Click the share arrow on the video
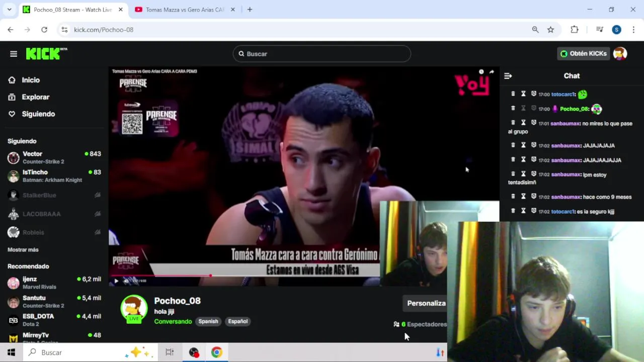Image resolution: width=644 pixels, height=362 pixels. pos(492,72)
